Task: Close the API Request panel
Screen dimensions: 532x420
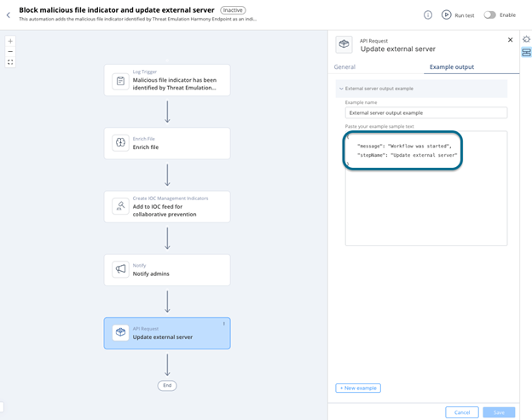Action: click(511, 40)
